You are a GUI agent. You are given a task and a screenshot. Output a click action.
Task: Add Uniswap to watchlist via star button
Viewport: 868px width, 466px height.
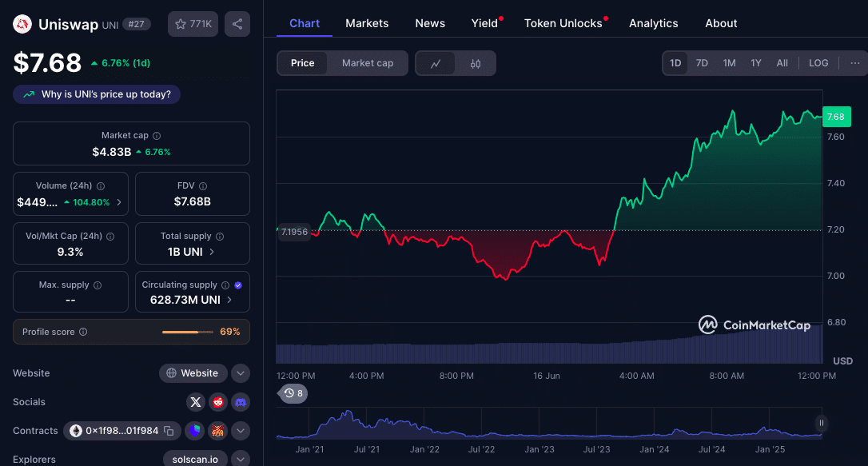193,24
